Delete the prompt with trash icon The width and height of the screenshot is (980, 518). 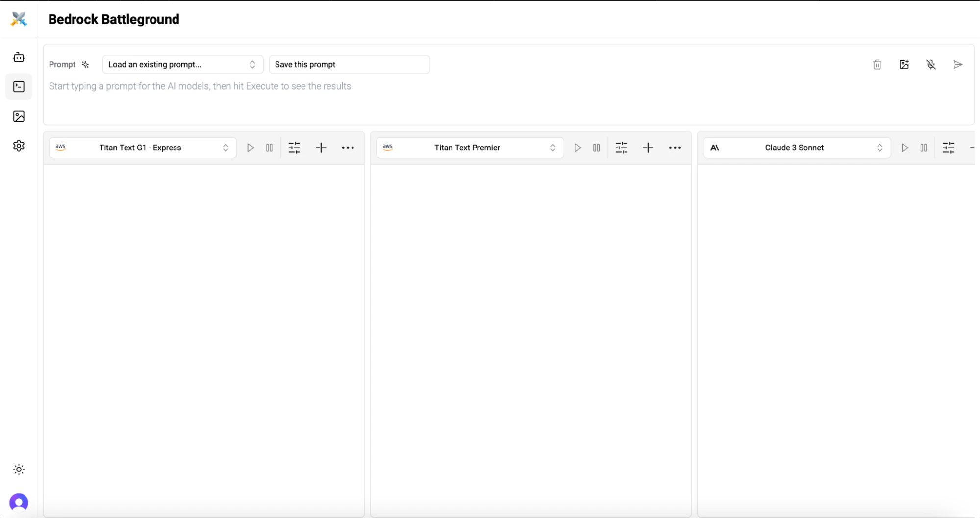[877, 64]
